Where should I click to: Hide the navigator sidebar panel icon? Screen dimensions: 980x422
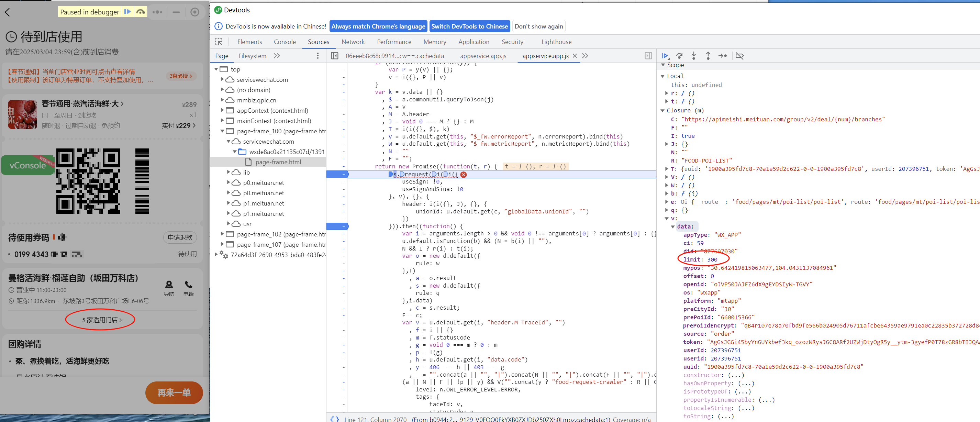click(335, 56)
